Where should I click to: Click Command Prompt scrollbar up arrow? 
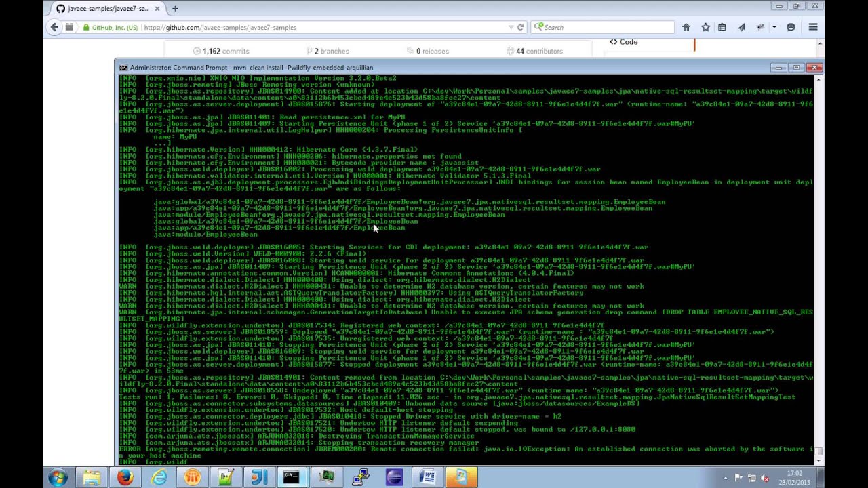point(818,79)
